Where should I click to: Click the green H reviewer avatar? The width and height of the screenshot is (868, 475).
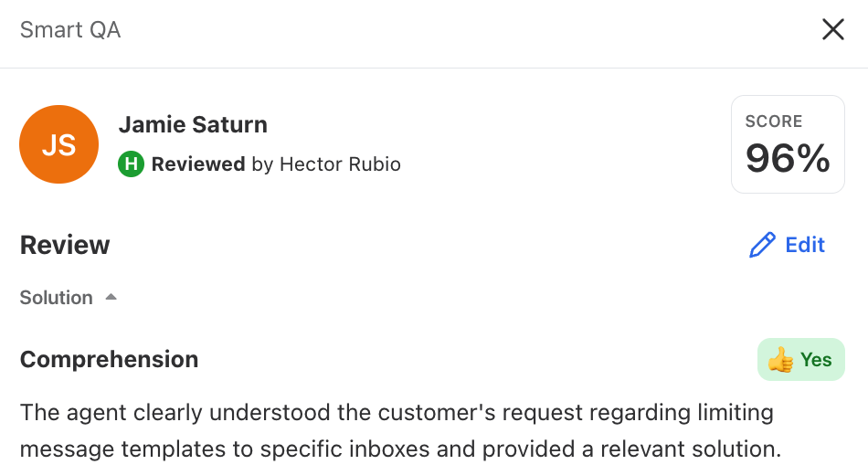132,164
